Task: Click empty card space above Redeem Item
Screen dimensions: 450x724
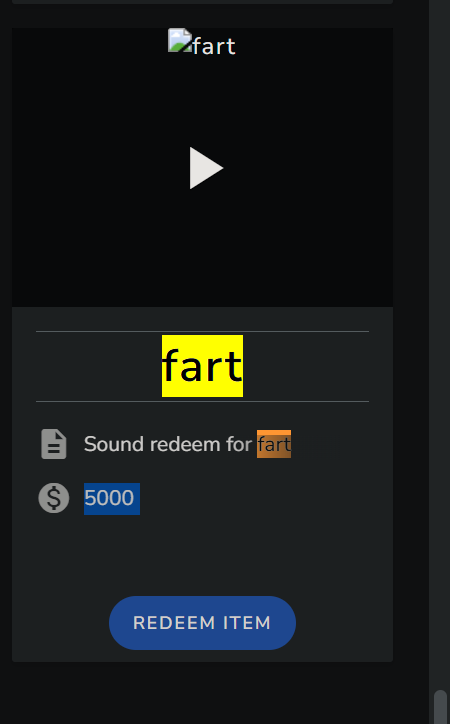Action: pos(202,556)
